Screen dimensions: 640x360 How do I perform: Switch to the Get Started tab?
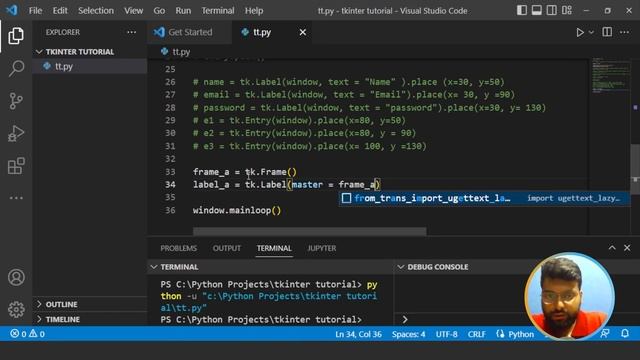click(189, 32)
